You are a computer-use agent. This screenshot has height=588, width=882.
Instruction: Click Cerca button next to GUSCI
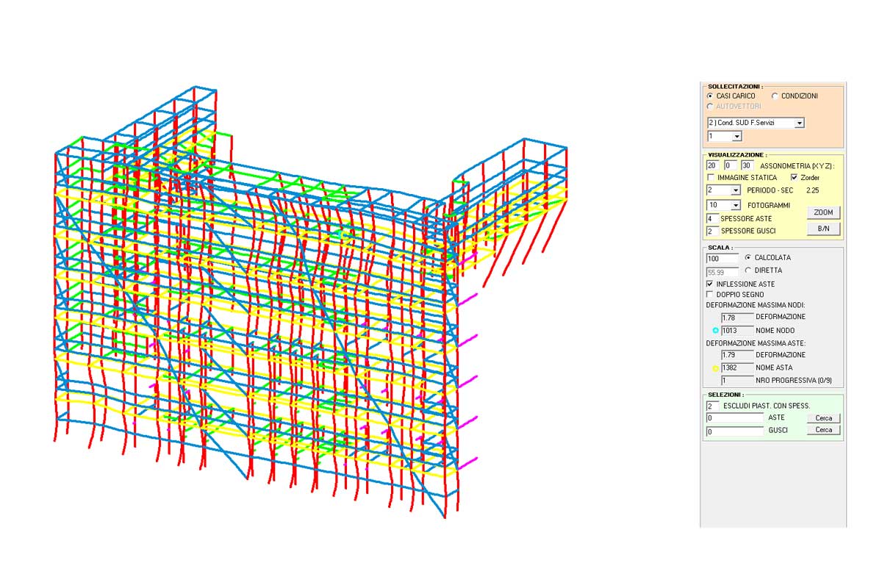(x=823, y=430)
